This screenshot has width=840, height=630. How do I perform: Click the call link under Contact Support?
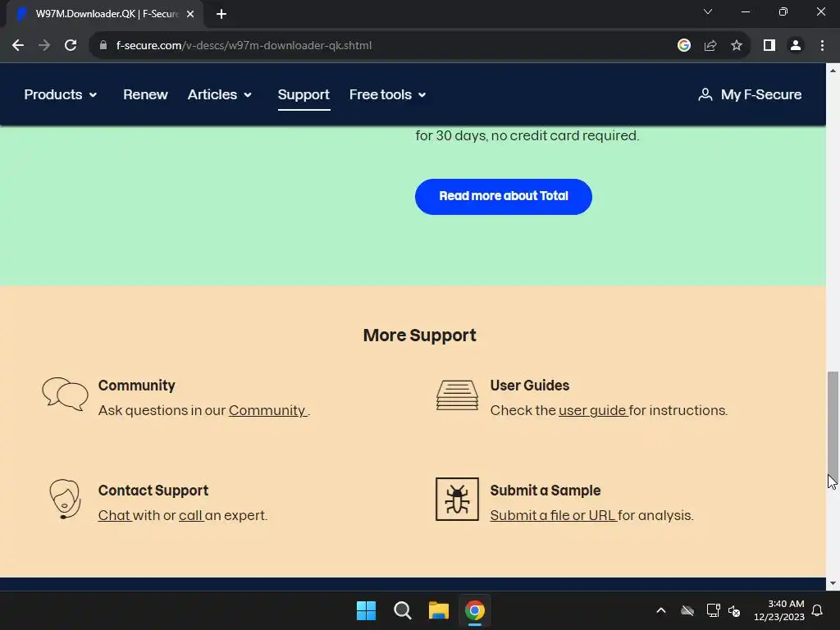[x=190, y=515]
